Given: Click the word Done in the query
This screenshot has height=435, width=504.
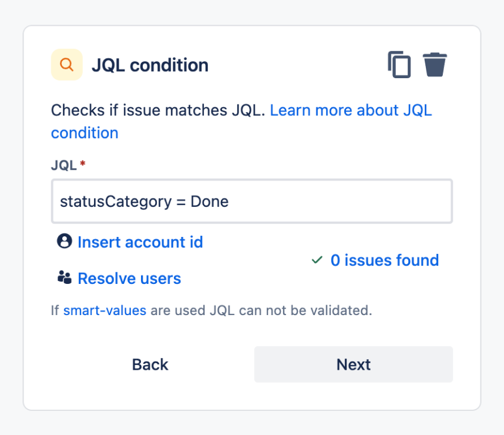Looking at the screenshot, I should (x=210, y=202).
